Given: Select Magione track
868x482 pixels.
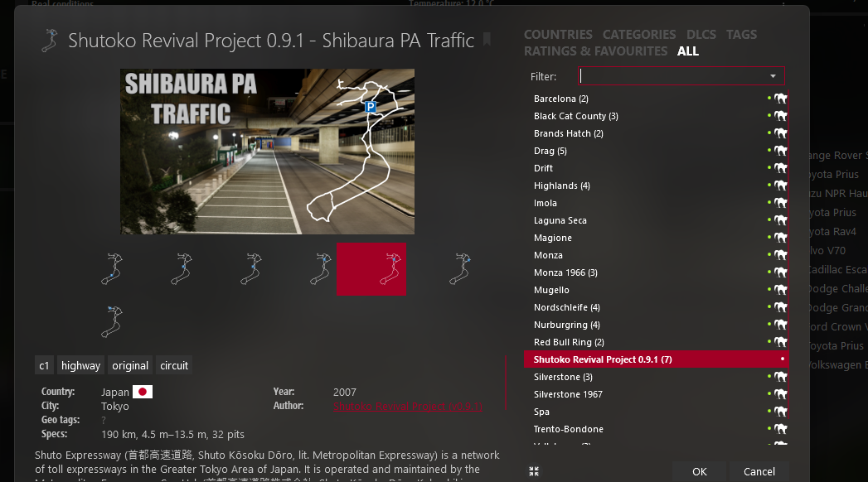Looking at the screenshot, I should 656,238.
